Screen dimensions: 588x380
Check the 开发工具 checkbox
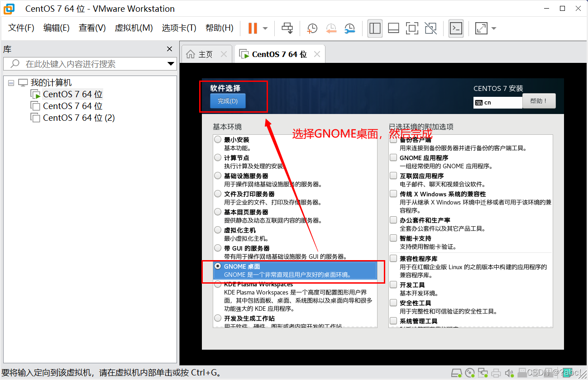point(393,285)
